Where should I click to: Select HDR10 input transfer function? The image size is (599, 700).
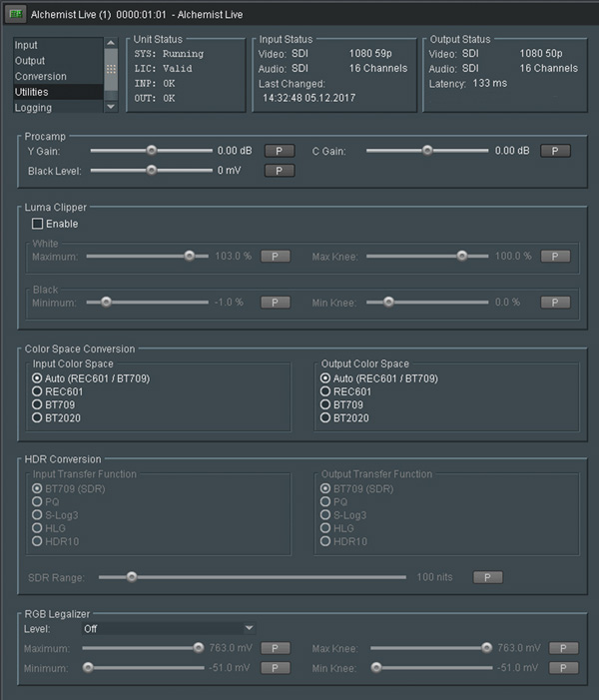coord(55,541)
